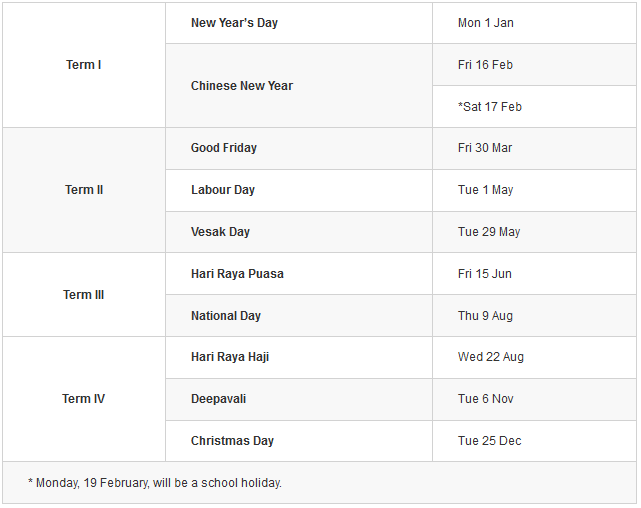This screenshot has width=641, height=508.
Task: Click the Hari Raya Haji cell
Action: tap(230, 357)
